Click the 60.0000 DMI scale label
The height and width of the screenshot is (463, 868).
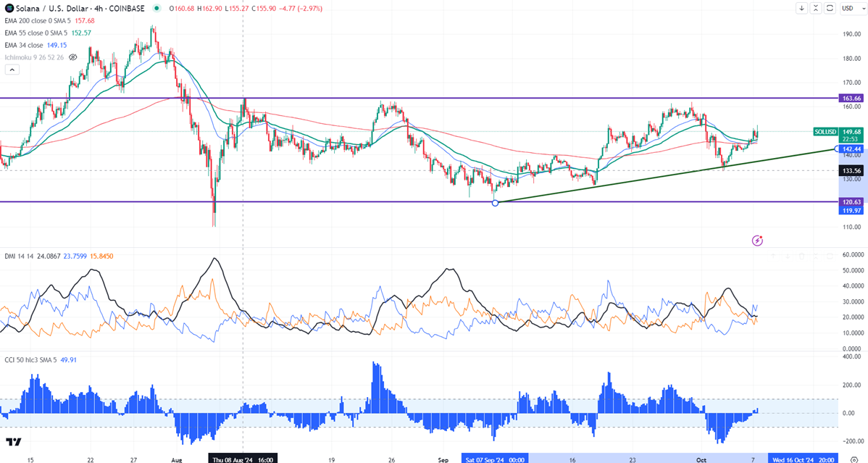coord(851,255)
